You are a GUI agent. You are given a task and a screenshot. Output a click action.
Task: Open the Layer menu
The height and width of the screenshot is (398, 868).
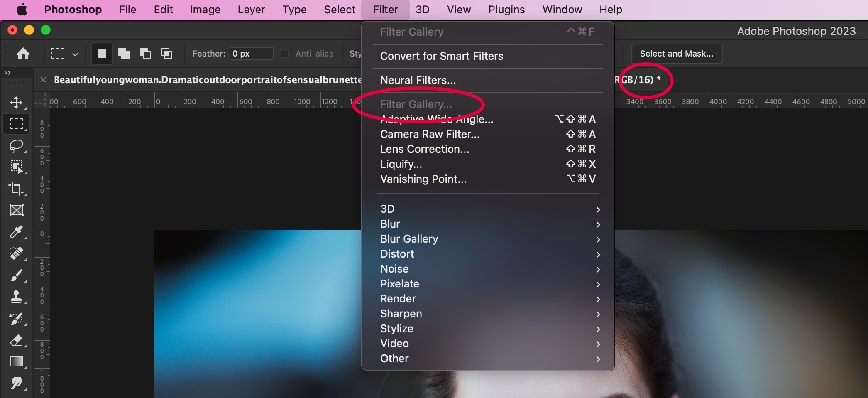pos(251,10)
